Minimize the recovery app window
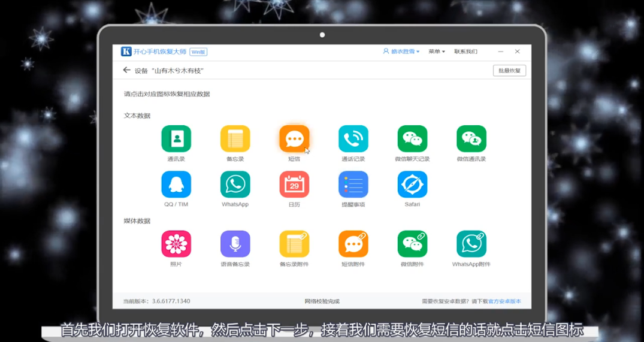644x342 pixels. [501, 52]
